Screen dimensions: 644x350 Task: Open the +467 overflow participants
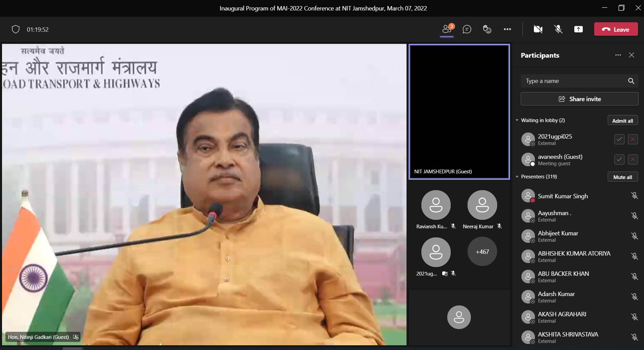coord(482,252)
